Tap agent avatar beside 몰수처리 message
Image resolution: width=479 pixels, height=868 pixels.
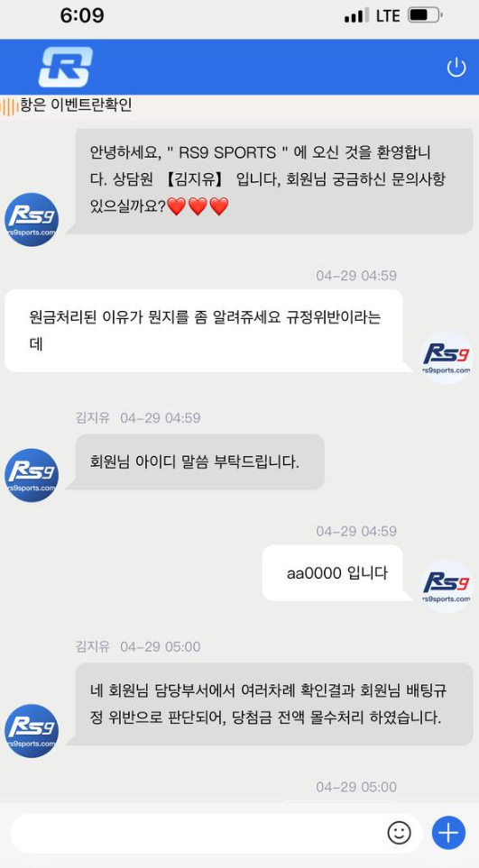(x=32, y=731)
